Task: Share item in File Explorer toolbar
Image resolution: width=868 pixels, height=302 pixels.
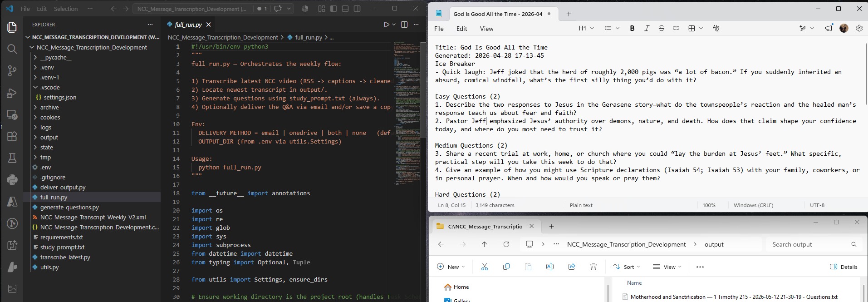Action: (572, 267)
